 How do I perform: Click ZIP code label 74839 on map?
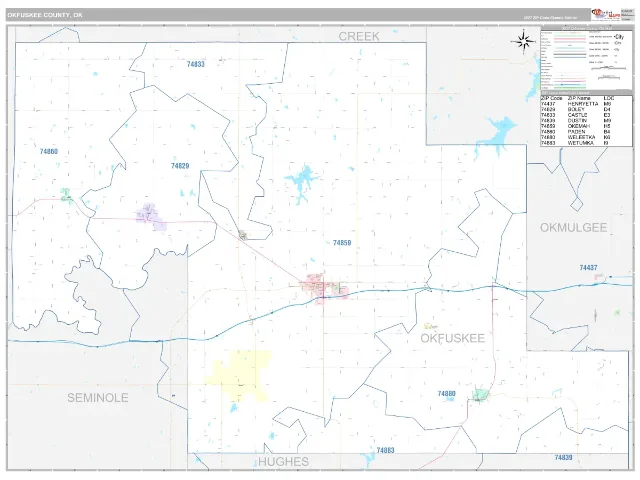563,457
